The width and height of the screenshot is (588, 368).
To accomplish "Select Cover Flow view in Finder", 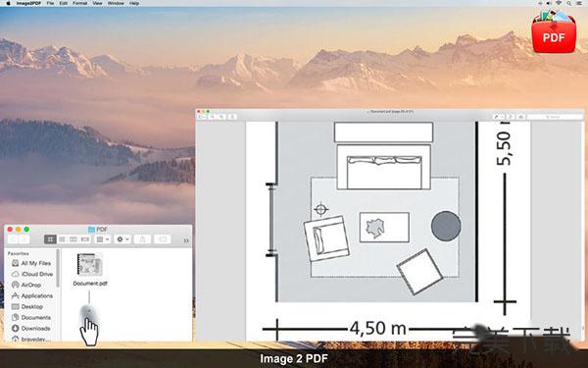I will 85,239.
